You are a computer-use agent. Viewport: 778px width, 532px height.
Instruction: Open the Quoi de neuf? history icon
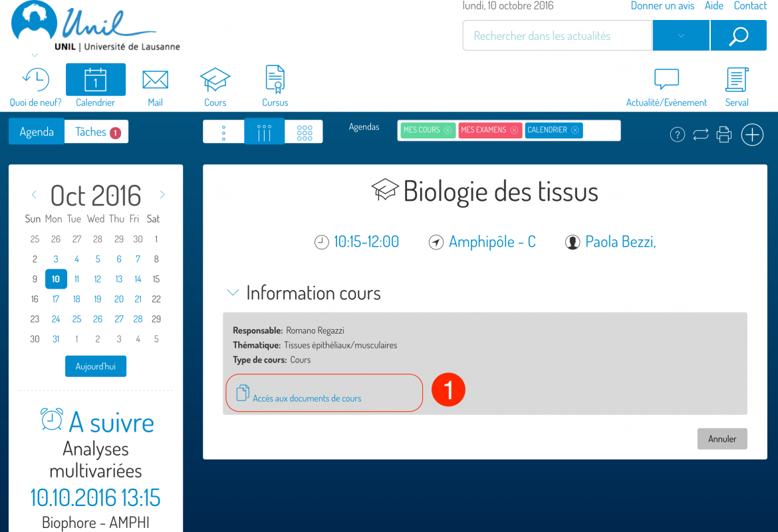(35, 80)
